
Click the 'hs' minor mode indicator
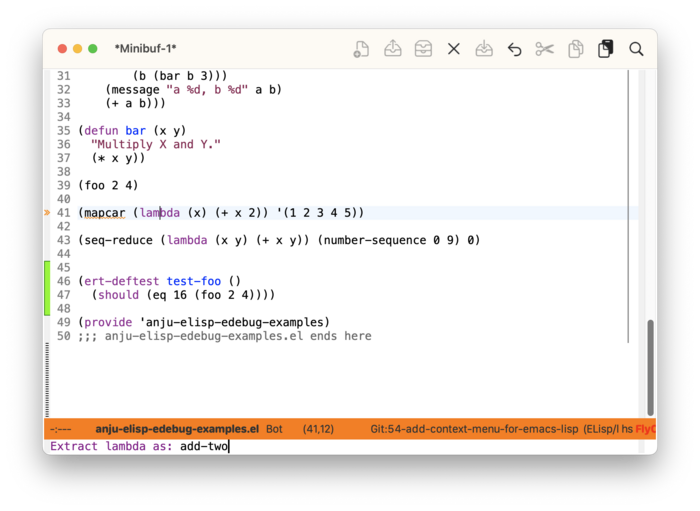tap(627, 429)
